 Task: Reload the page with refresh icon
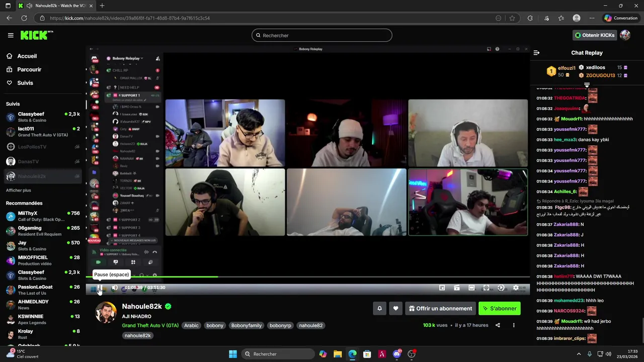[x=24, y=18]
